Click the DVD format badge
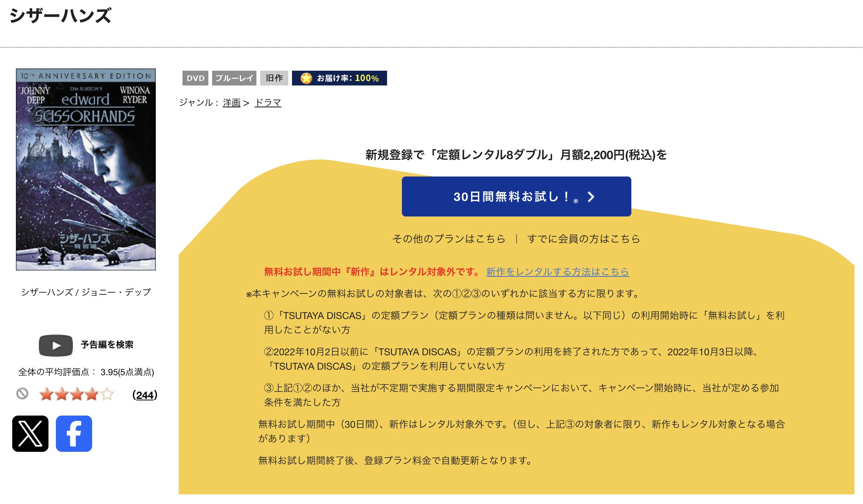Screen dimensions: 863x504 pos(195,78)
